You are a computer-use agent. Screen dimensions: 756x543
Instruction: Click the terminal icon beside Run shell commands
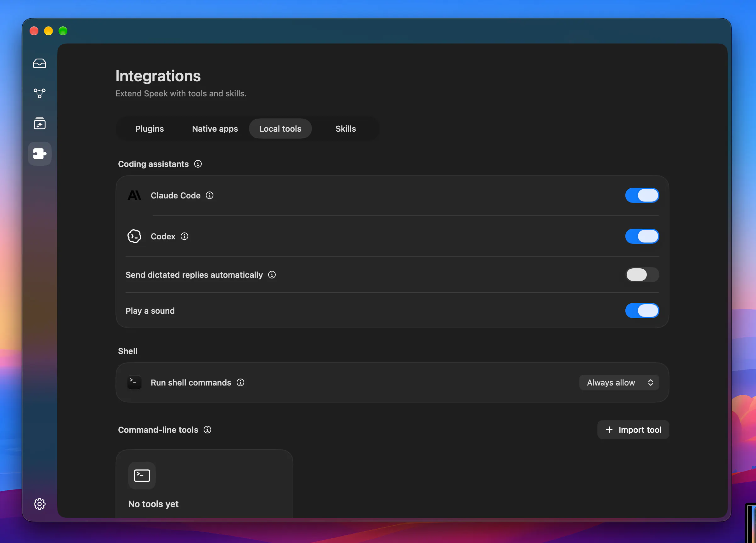coord(134,382)
